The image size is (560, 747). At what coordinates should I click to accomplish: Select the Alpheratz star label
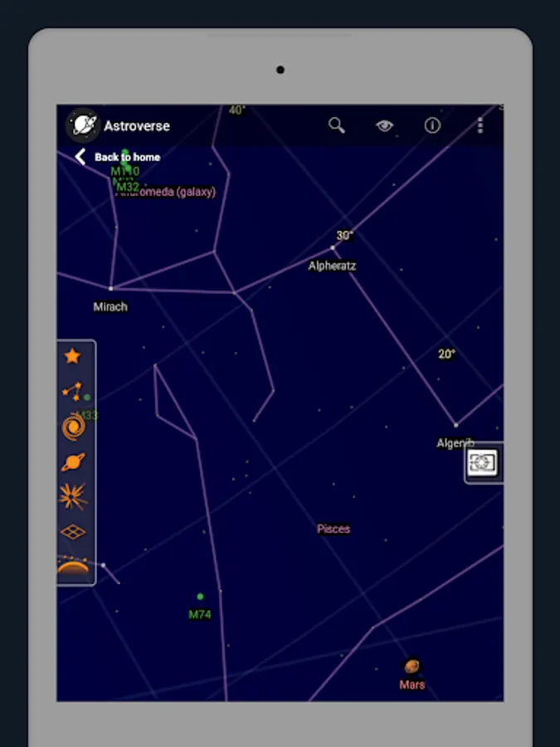[x=332, y=266]
